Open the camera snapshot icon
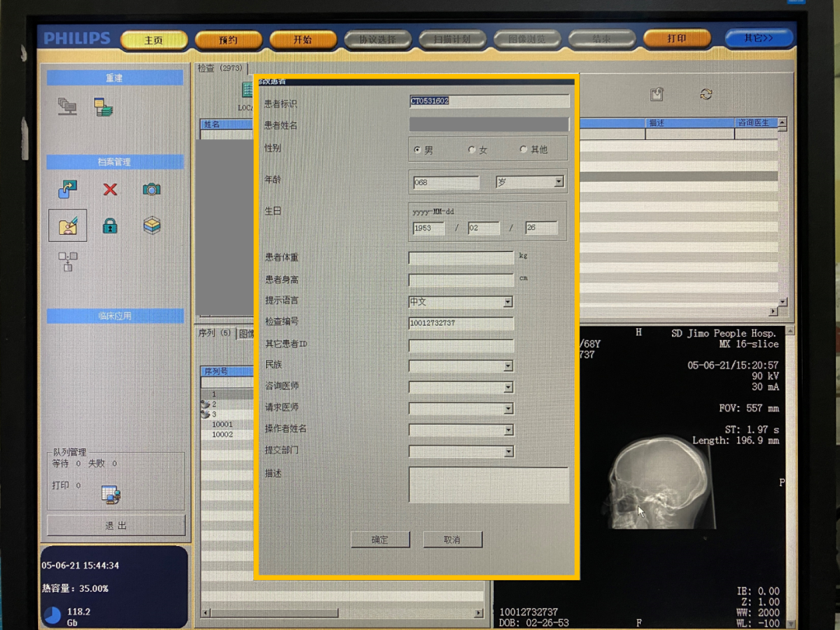This screenshot has height=630, width=840. click(x=152, y=189)
